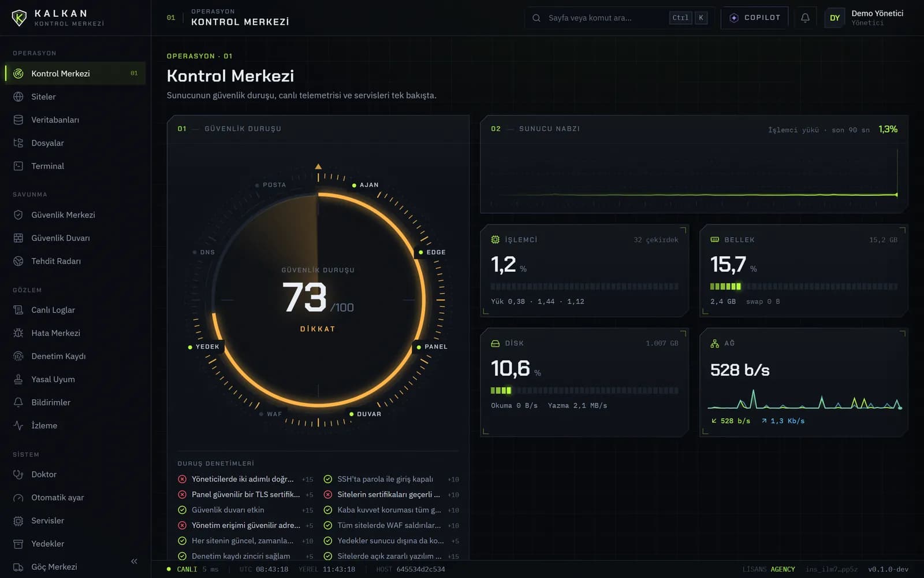The width and height of the screenshot is (924, 578).
Task: Open the Tehdit Radarı radar icon
Action: click(18, 261)
